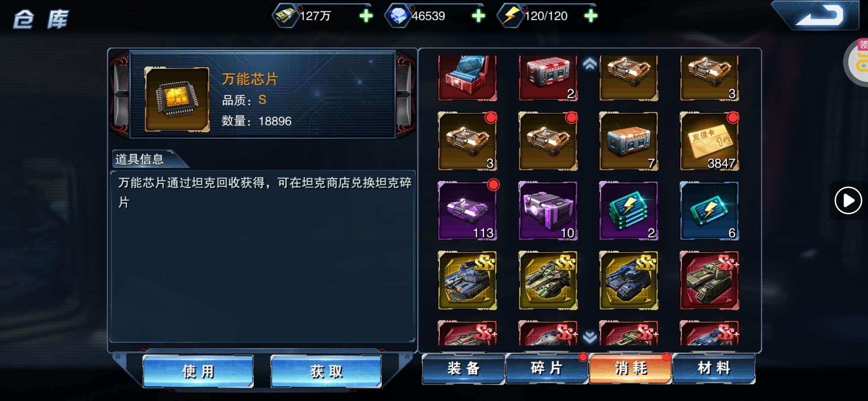Add more cash with the plus icon
Screen dimensions: 868x401
(366, 16)
